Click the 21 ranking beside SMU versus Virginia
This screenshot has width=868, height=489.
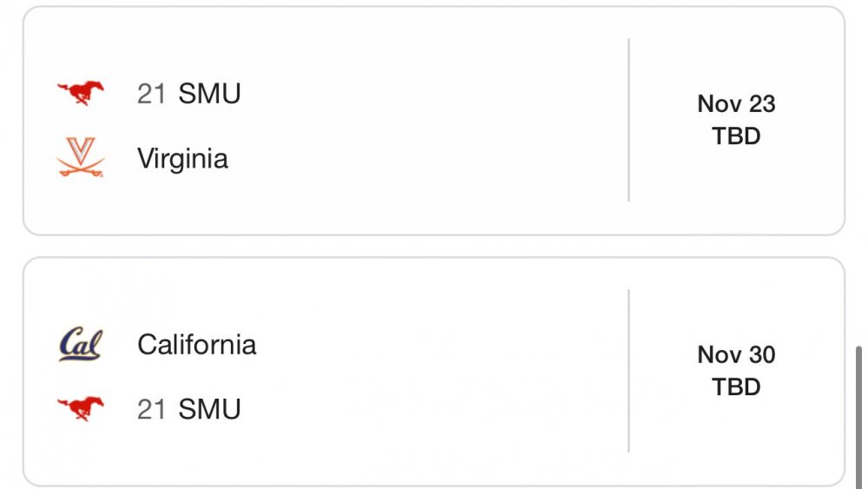point(151,93)
